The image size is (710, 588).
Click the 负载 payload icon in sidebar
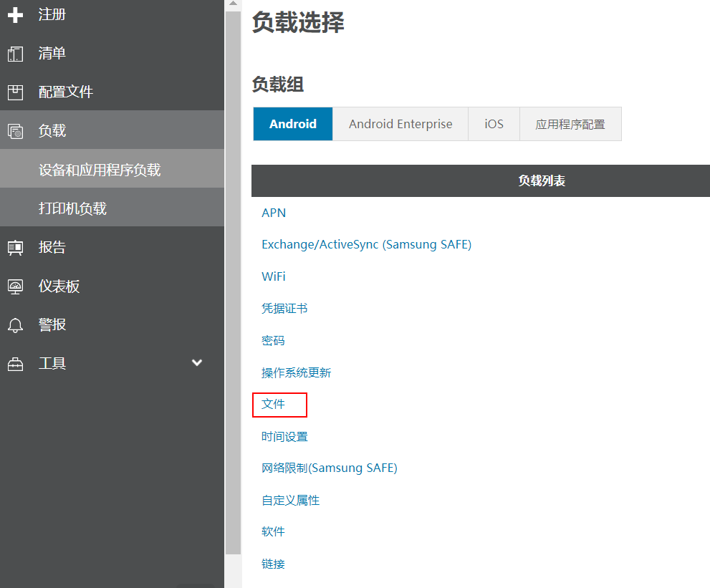(x=15, y=131)
